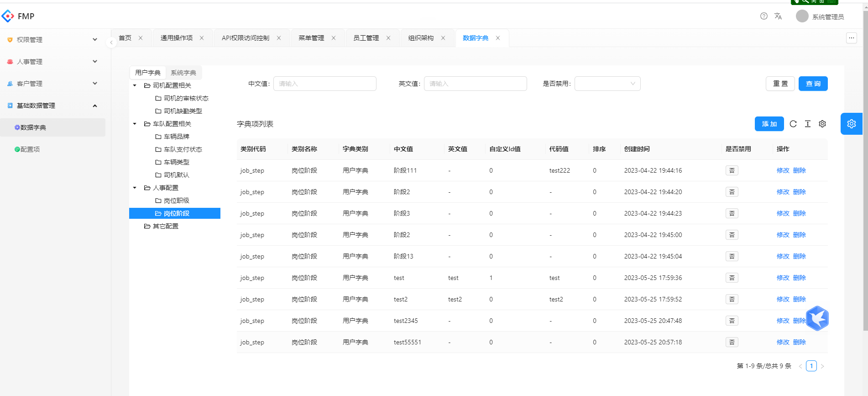The height and width of the screenshot is (396, 868).
Task: Toggle 是否禁用 switch for test2345 row
Action: (x=732, y=321)
